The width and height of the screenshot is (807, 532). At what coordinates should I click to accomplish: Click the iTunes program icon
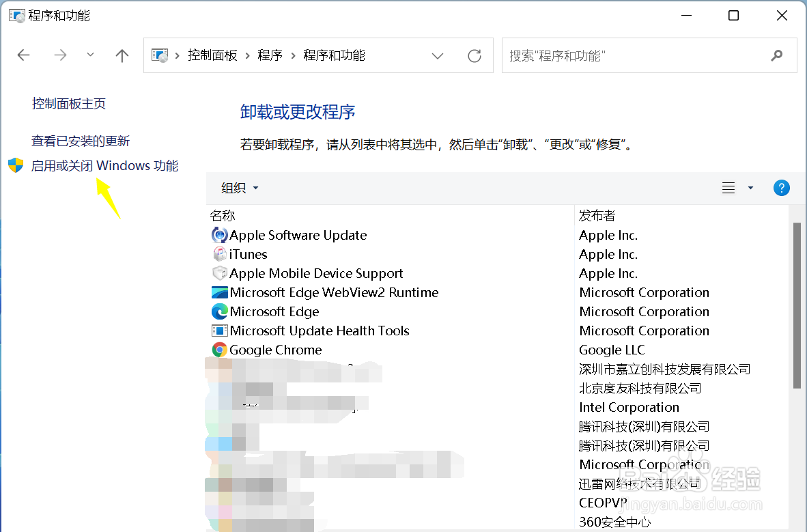pyautogui.click(x=219, y=254)
